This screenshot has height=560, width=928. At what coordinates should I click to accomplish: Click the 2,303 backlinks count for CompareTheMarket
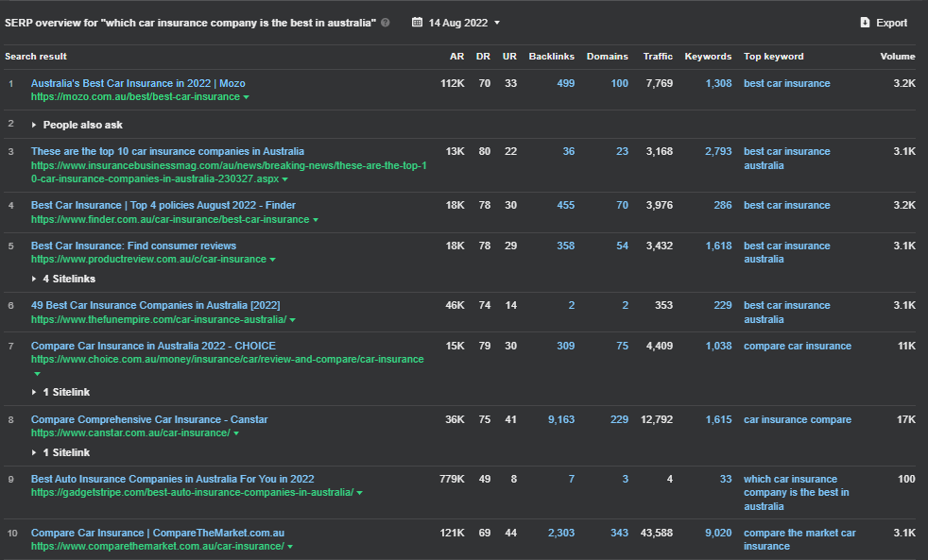pos(561,533)
